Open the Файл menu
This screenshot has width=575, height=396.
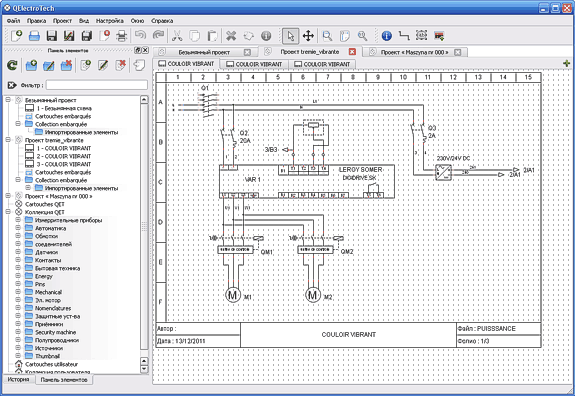pyautogui.click(x=13, y=21)
